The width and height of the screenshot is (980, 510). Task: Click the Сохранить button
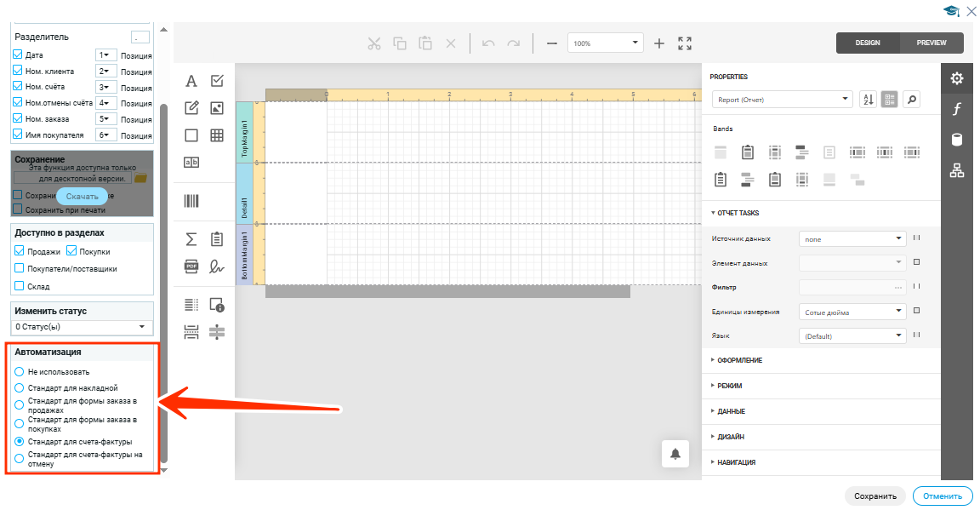click(875, 496)
